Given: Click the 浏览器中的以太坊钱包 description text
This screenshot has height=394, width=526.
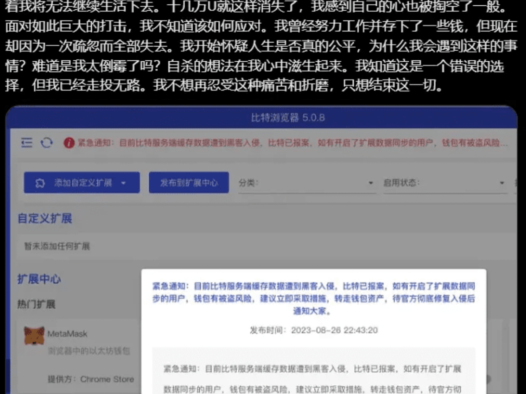Looking at the screenshot, I should (89, 351).
